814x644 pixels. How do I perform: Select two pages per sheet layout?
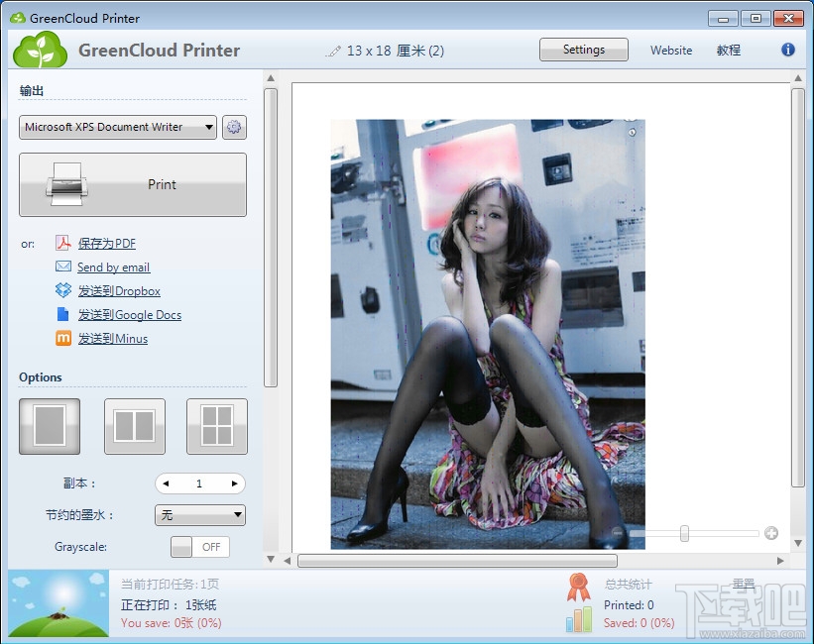(135, 426)
